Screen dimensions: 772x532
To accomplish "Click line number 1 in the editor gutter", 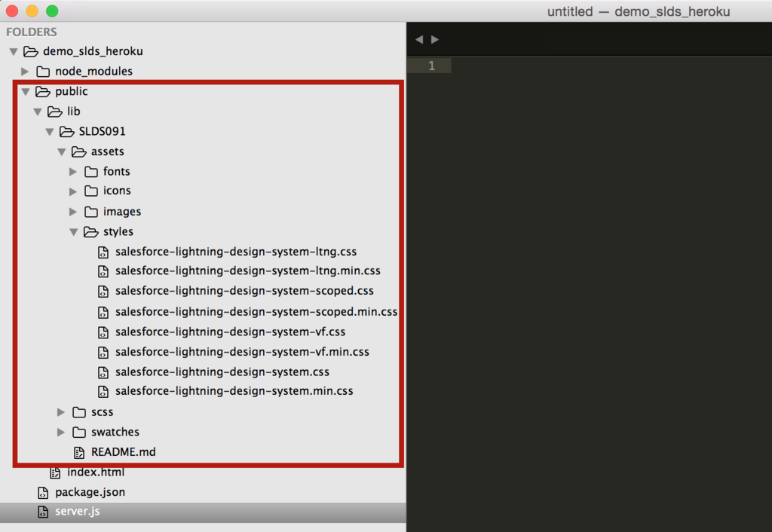I will (430, 66).
